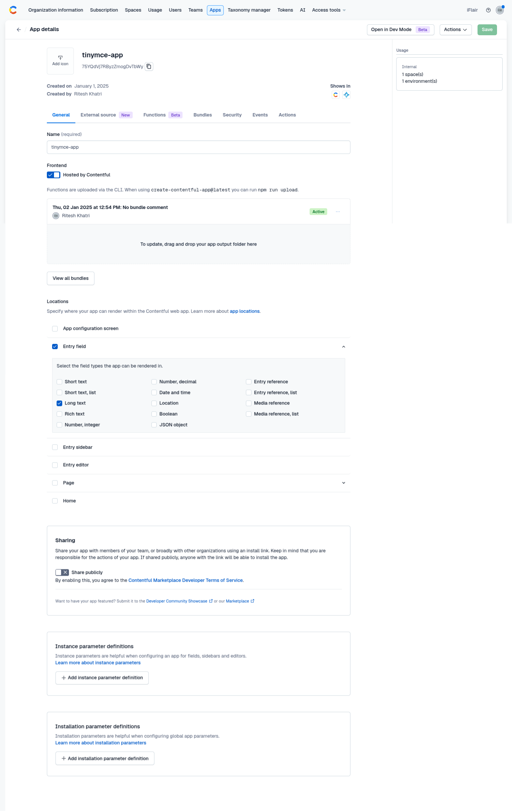512x812 pixels.
Task: Check the Home location checkbox
Action: click(55, 501)
